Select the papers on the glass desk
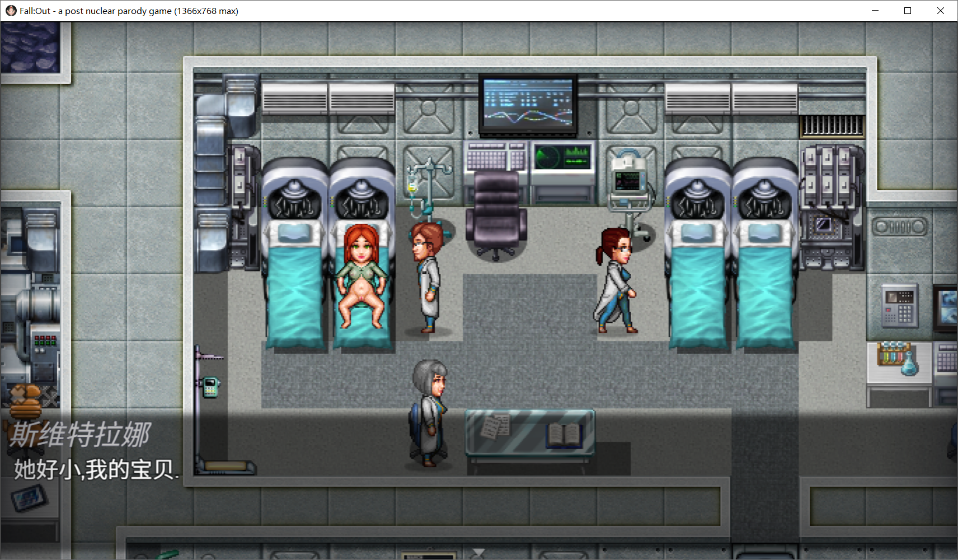 click(496, 426)
